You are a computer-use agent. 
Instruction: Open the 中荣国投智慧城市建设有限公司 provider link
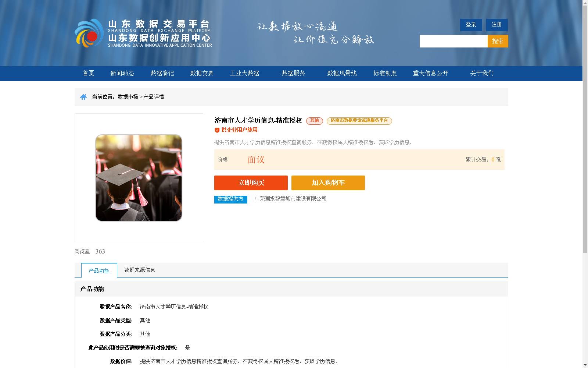click(x=291, y=199)
